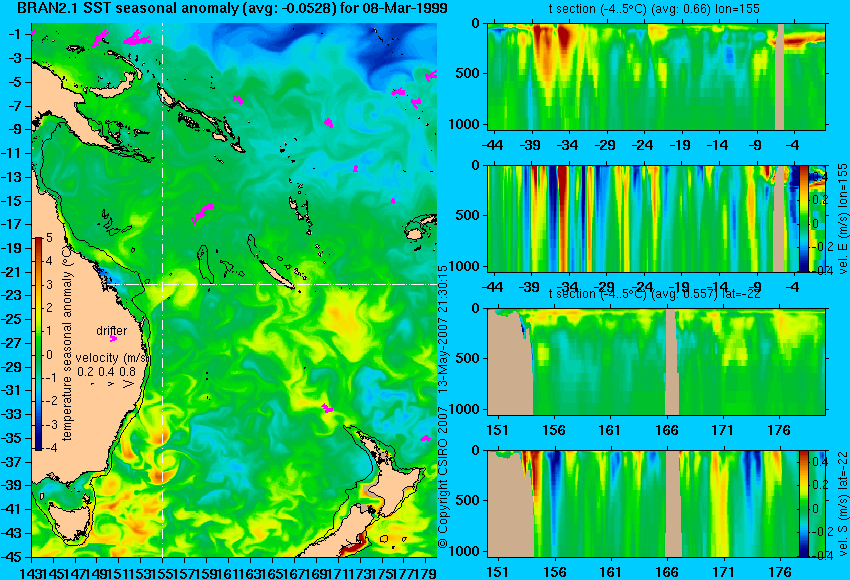Click the '5' tick on the temperature color bar
The image size is (850, 580).
(x=49, y=238)
